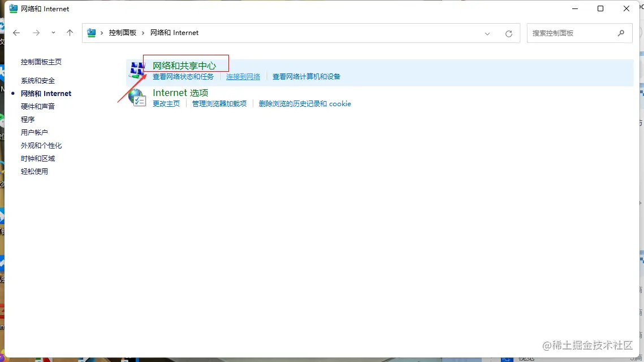Screen dimensions: 644x362
Task: Select 网络和 Internet in the address breadcrumb
Action: point(174,33)
